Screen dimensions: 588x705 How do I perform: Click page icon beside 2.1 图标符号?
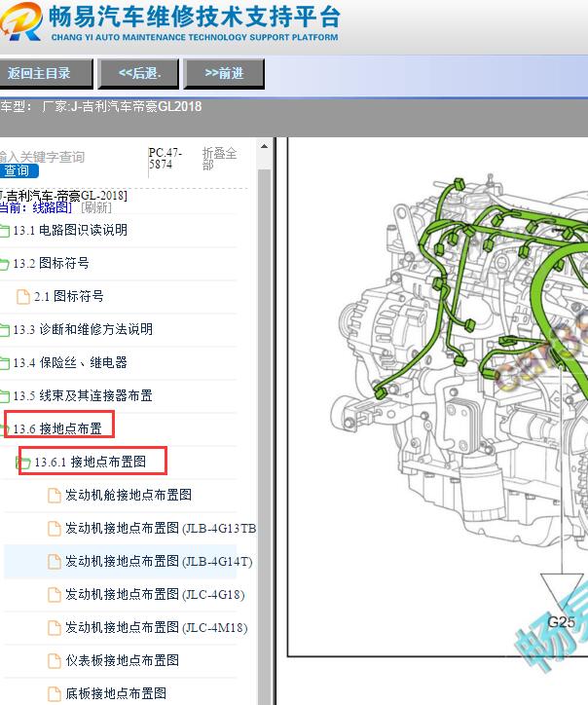[x=23, y=297]
